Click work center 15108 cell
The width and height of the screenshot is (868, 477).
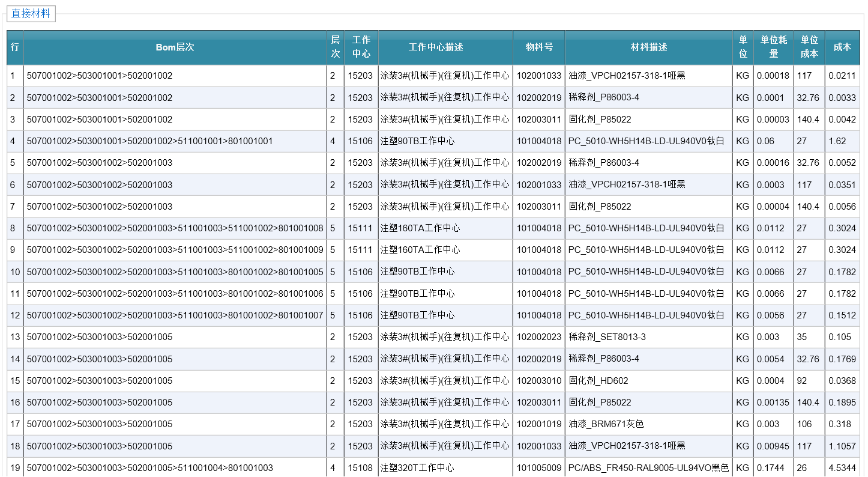coord(361,468)
